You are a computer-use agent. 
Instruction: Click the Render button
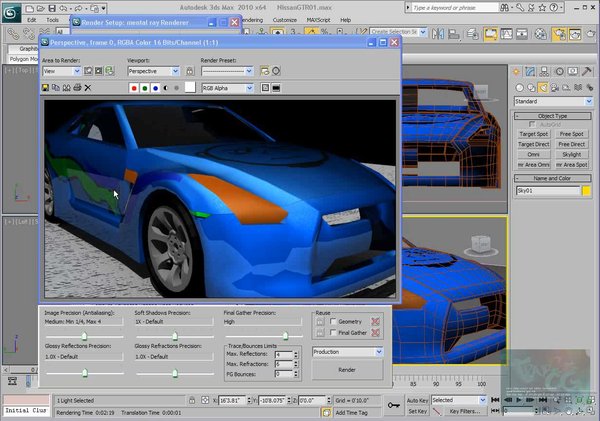(347, 370)
